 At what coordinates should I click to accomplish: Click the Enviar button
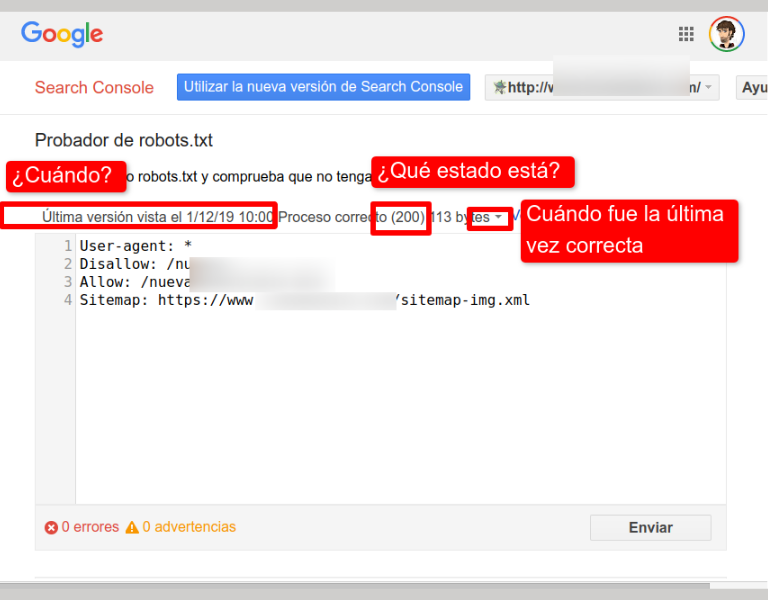click(650, 528)
